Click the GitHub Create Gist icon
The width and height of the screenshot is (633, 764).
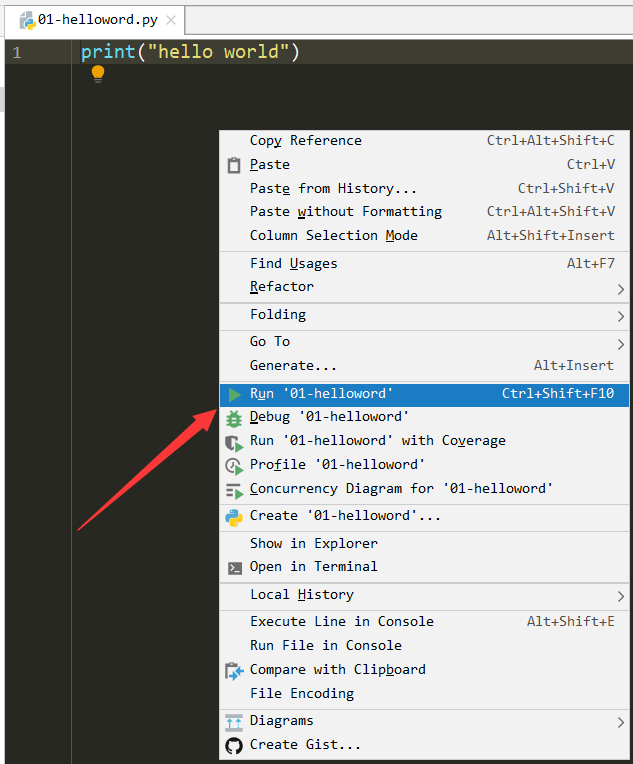pyautogui.click(x=234, y=745)
